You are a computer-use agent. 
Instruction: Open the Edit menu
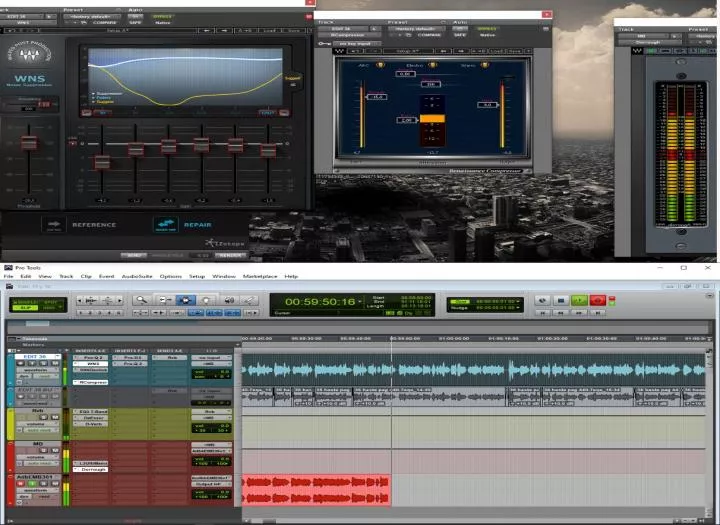tap(26, 276)
